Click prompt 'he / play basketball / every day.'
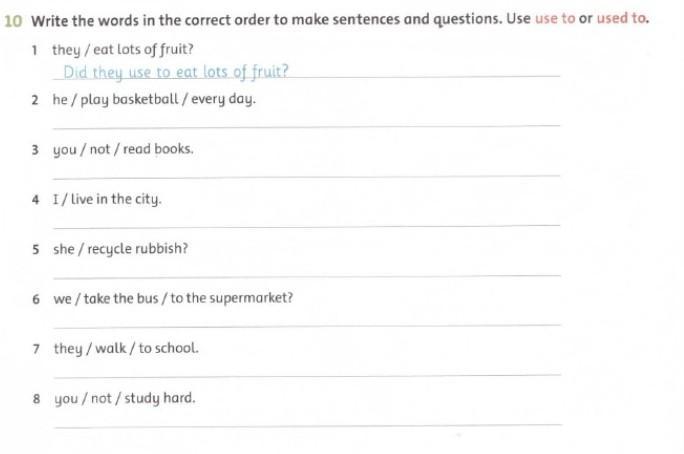The height and width of the screenshot is (454, 684). click(x=154, y=99)
